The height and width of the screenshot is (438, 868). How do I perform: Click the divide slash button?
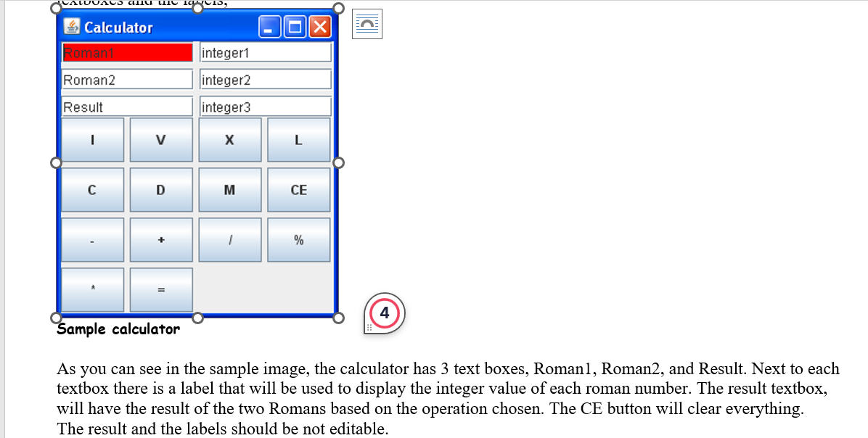coord(230,239)
